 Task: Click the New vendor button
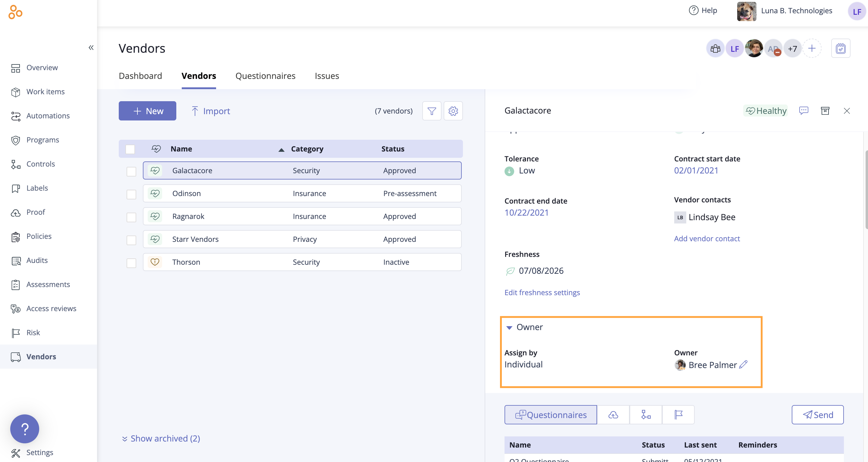[x=147, y=111]
